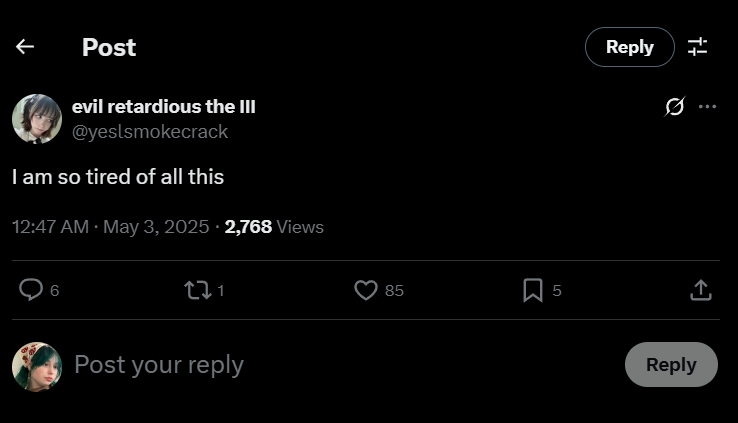
Task: Click the like count number 85
Action: pos(394,291)
